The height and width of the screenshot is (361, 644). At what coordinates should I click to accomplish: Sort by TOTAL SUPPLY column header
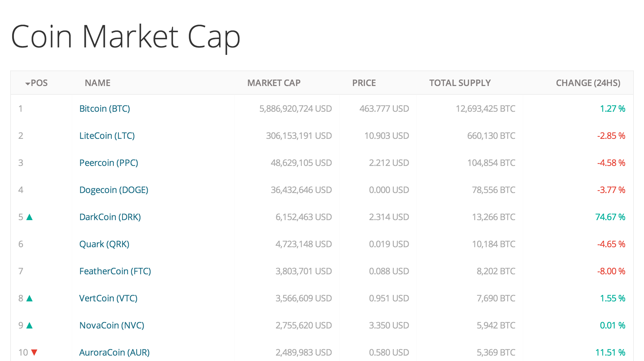460,83
